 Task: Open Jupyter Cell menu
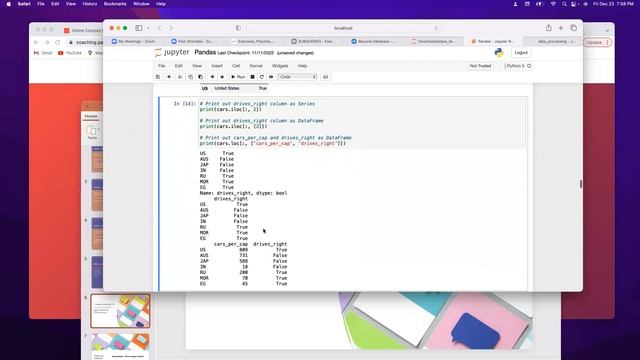pos(236,66)
